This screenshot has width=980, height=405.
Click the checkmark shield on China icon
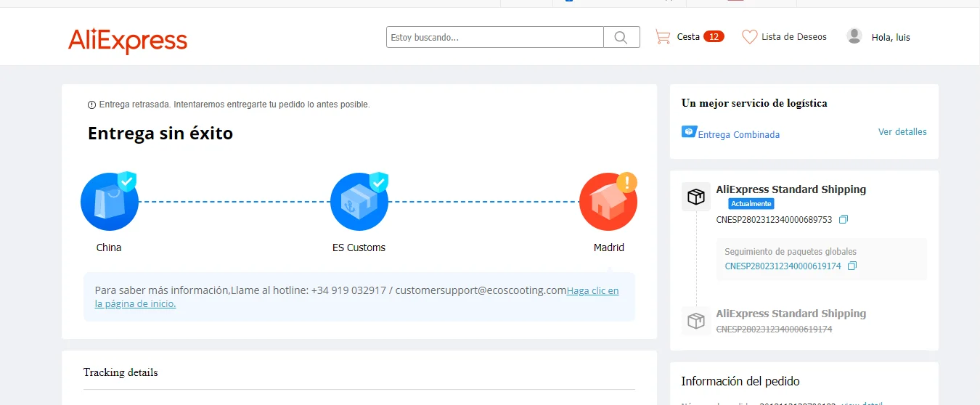(128, 181)
